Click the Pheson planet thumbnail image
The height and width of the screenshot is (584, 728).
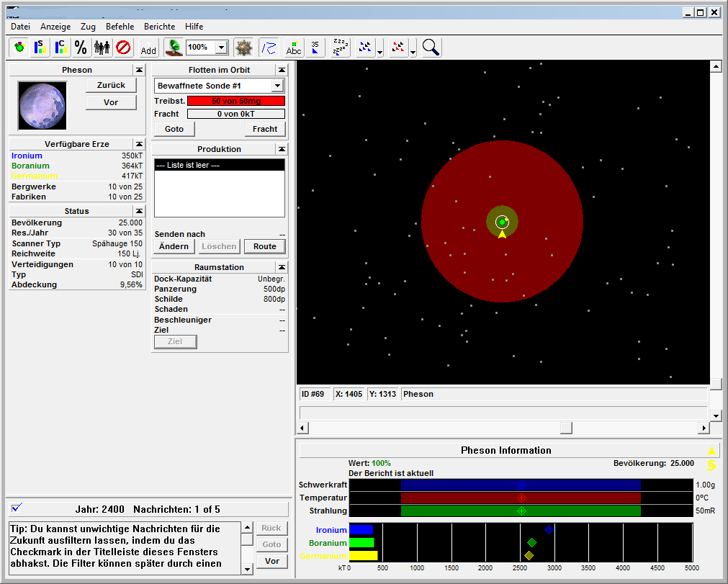[x=42, y=105]
